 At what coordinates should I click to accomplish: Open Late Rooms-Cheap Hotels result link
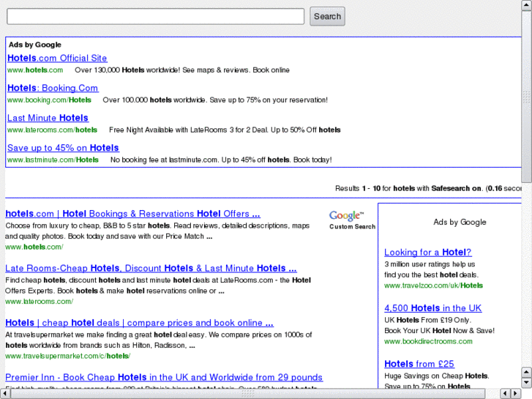click(151, 268)
